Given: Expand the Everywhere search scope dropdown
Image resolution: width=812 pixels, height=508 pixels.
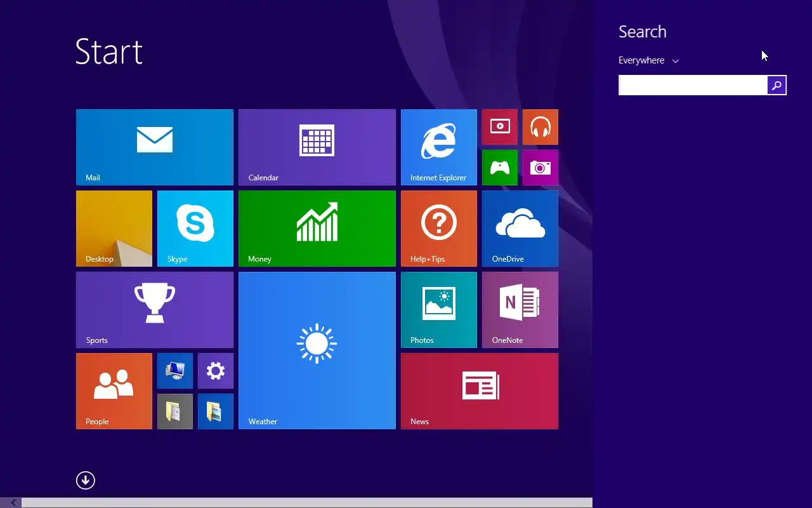Looking at the screenshot, I should click(648, 60).
